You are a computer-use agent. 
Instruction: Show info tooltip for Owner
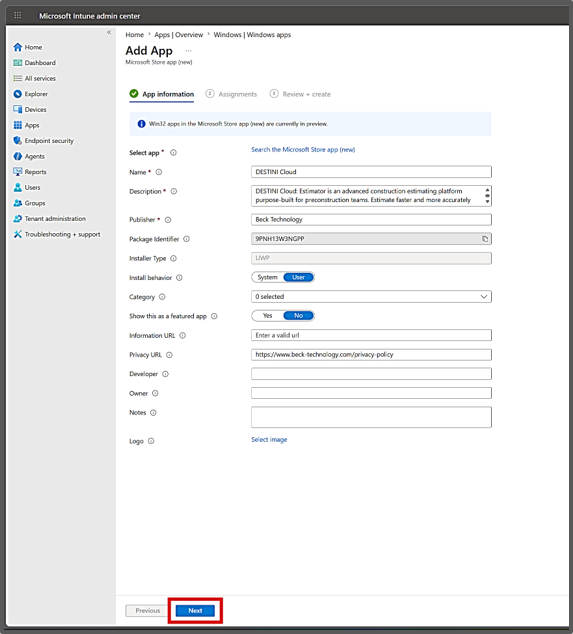[x=155, y=393]
